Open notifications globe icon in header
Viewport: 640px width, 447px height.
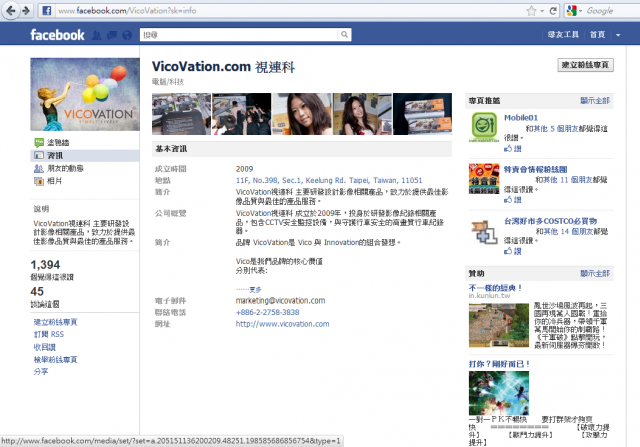(x=127, y=35)
